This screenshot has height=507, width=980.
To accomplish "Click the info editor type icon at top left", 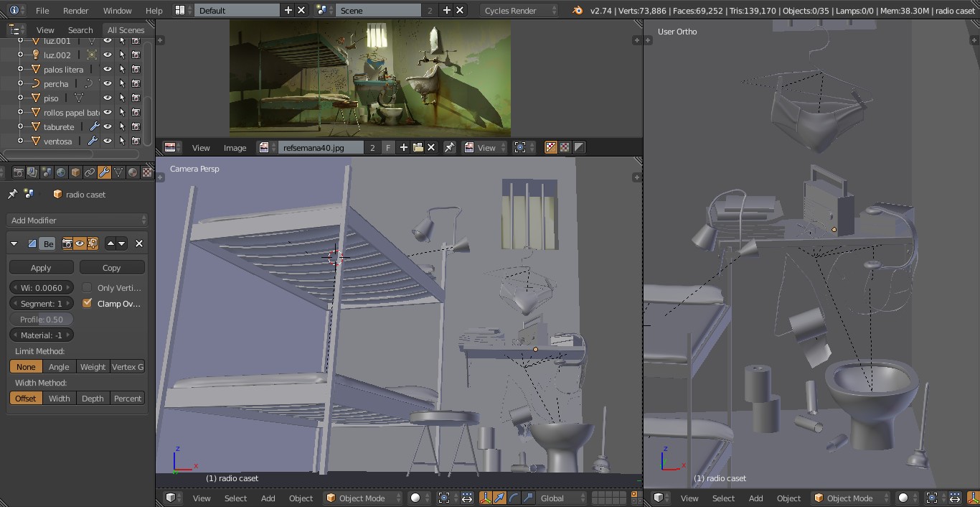I will coord(14,10).
